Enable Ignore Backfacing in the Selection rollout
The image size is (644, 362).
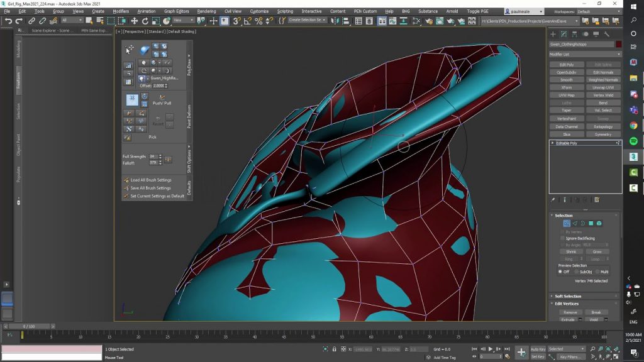562,238
